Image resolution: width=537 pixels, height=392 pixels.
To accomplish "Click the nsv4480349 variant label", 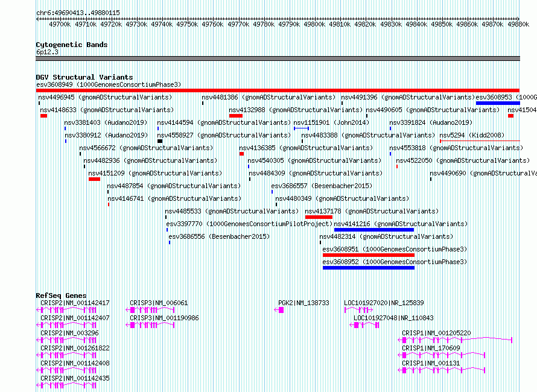I will [342, 198].
